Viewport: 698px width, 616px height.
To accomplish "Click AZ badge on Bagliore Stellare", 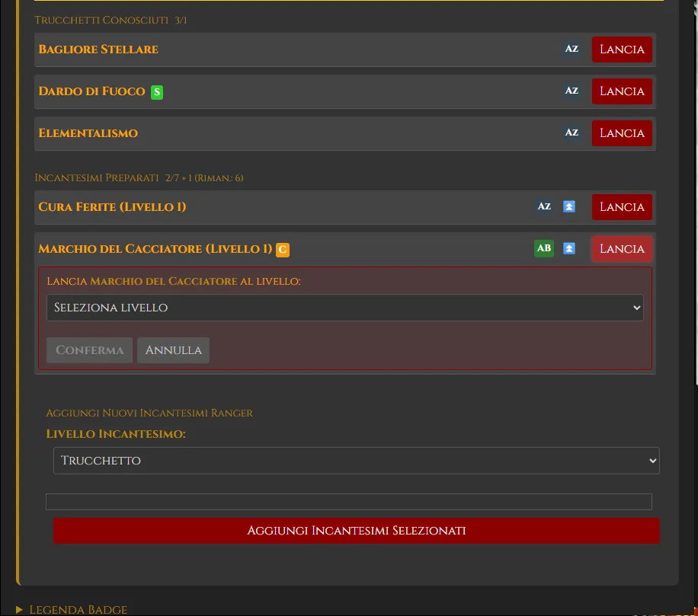I will tap(572, 49).
